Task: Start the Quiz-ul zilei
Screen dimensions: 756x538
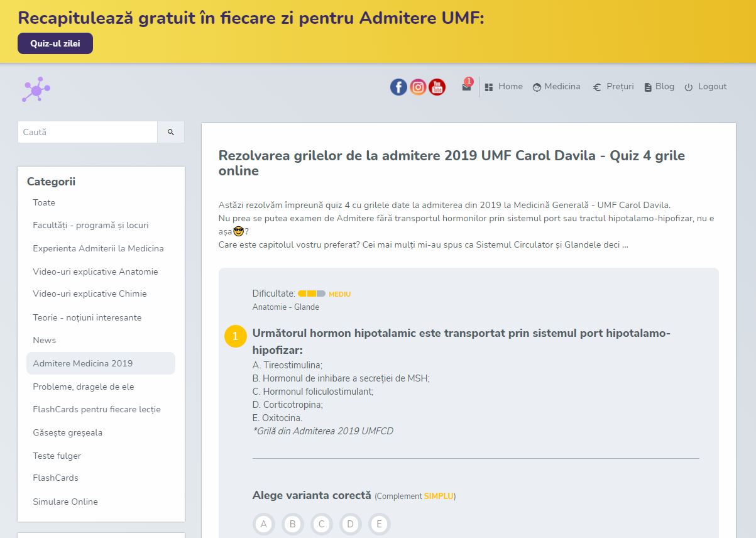Action: point(55,43)
